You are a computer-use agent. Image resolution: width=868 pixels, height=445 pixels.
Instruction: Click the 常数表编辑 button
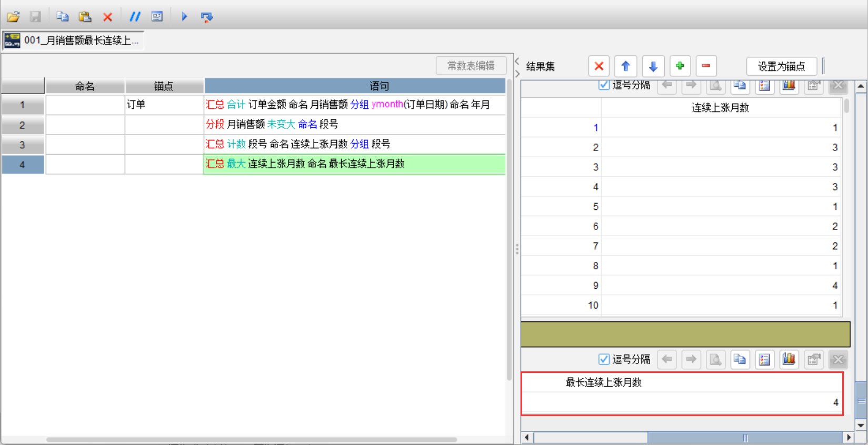pos(471,66)
